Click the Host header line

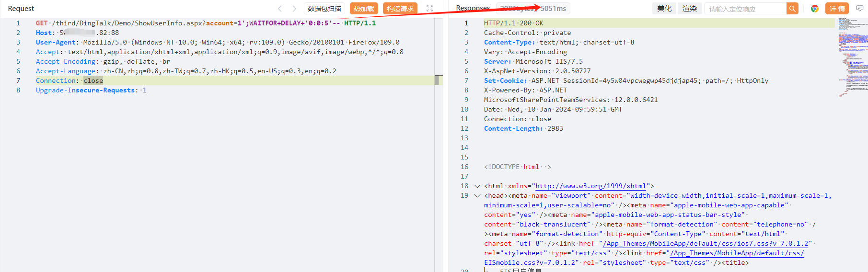point(78,33)
